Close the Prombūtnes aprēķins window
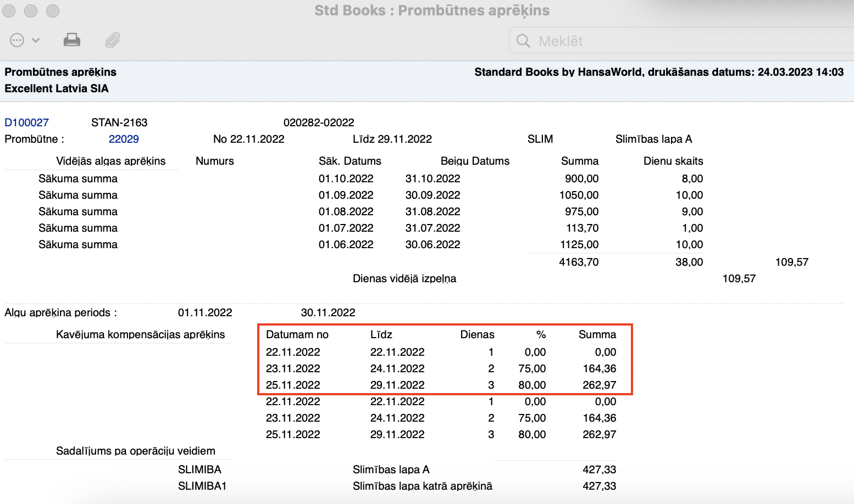This screenshot has width=854, height=504. 9,11
